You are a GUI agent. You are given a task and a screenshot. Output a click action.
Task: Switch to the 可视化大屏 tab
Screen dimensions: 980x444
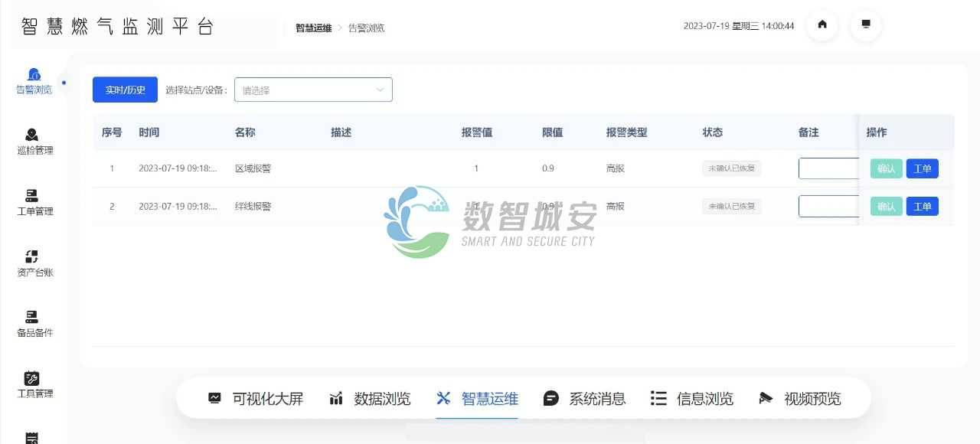(256, 399)
